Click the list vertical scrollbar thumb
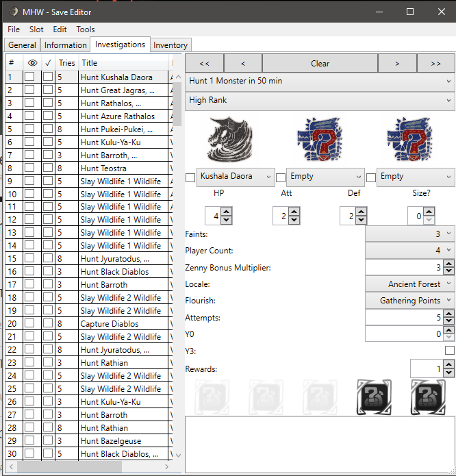This screenshot has height=476, width=456. pyautogui.click(x=177, y=103)
